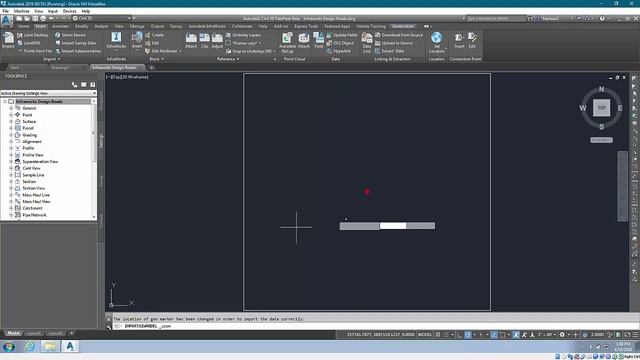Click the Land Desktop import tool
This screenshot has height=360, width=640.
point(33,35)
